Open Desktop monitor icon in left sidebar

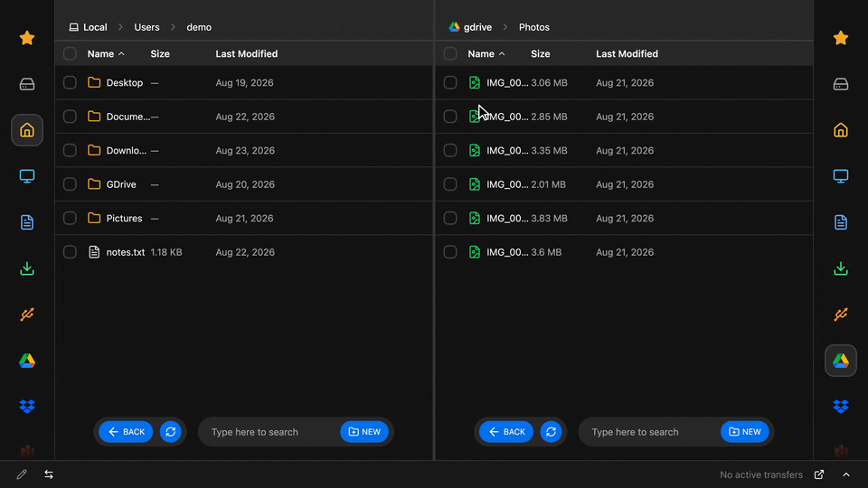tap(27, 176)
